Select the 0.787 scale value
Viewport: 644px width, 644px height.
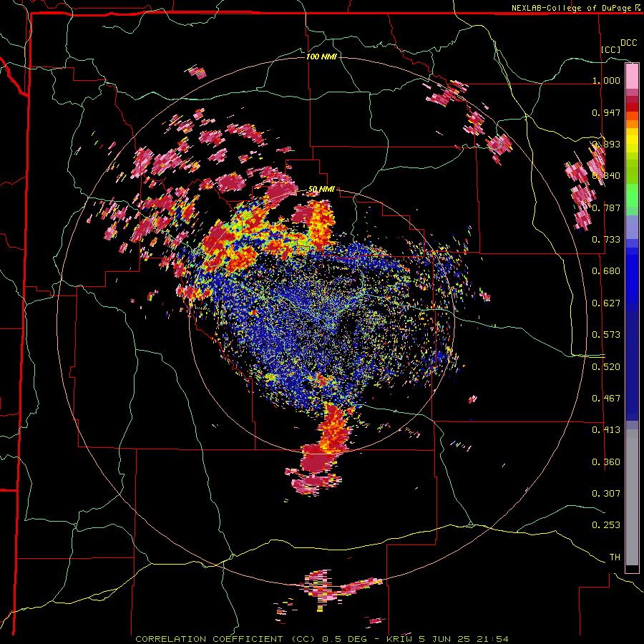pos(606,208)
